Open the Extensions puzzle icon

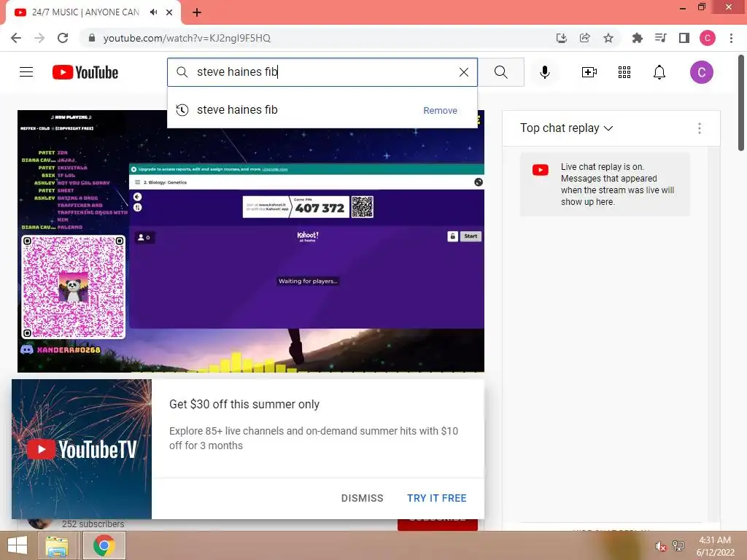pyautogui.click(x=637, y=38)
